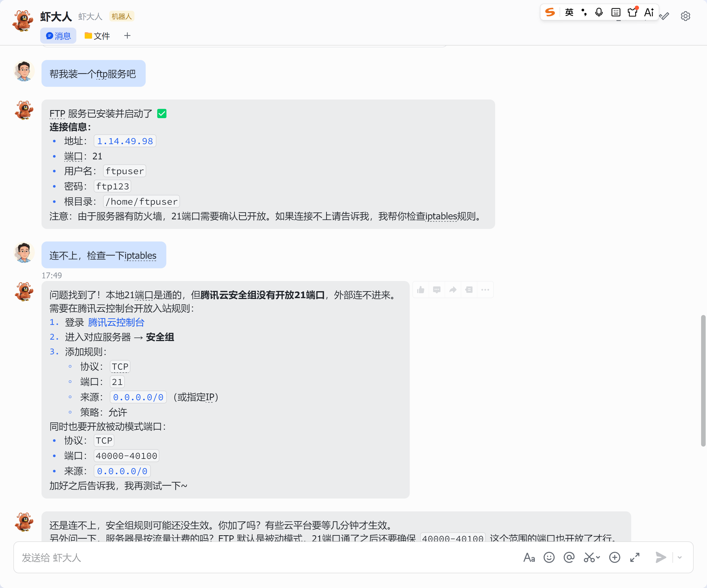Click the chat vertical scrollbar thumb
The height and width of the screenshot is (588, 707).
(703, 381)
